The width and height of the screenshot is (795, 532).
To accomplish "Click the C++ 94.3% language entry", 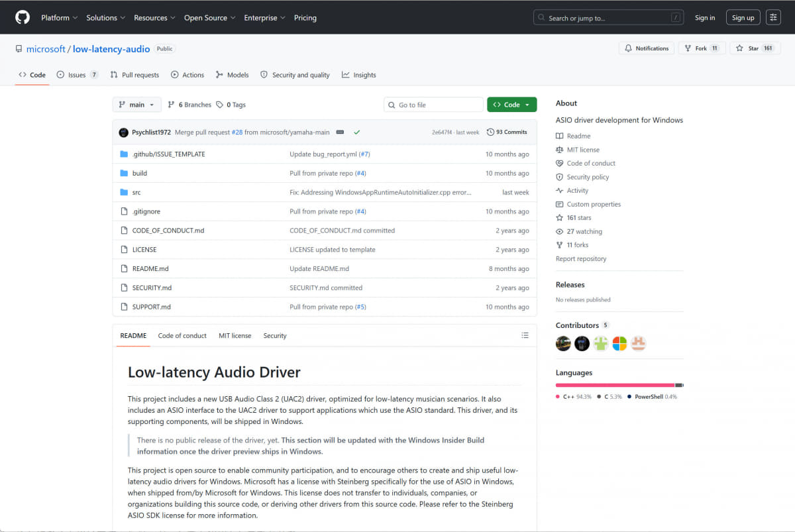I will (573, 397).
